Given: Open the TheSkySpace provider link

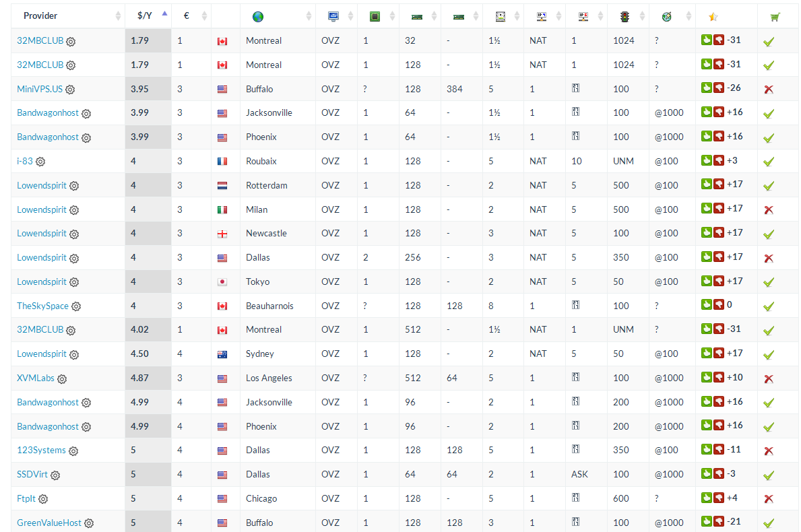Looking at the screenshot, I should (42, 306).
